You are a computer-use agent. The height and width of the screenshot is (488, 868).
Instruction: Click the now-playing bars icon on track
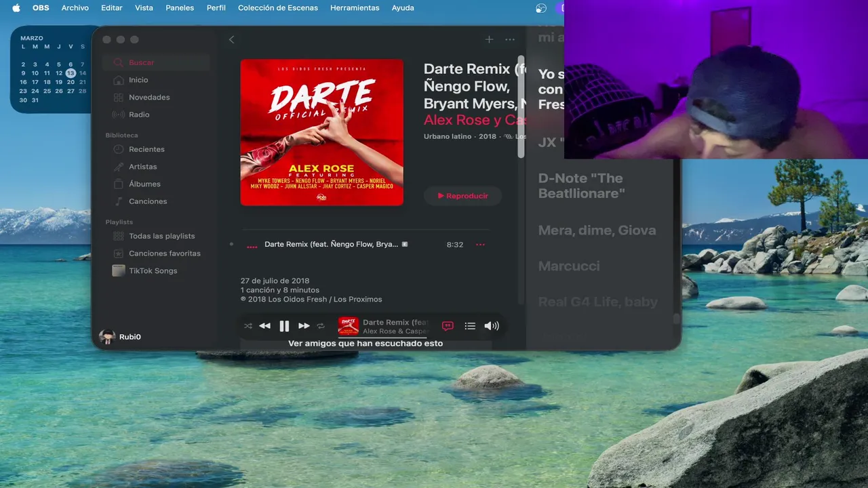coord(252,245)
